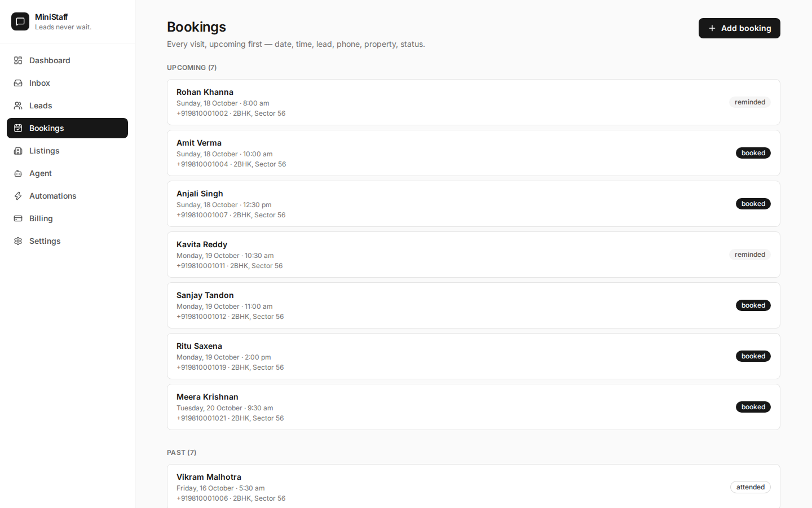Click "Tuesday, 20 October · 9:30 am" text
The width and height of the screenshot is (812, 508).
click(225, 408)
